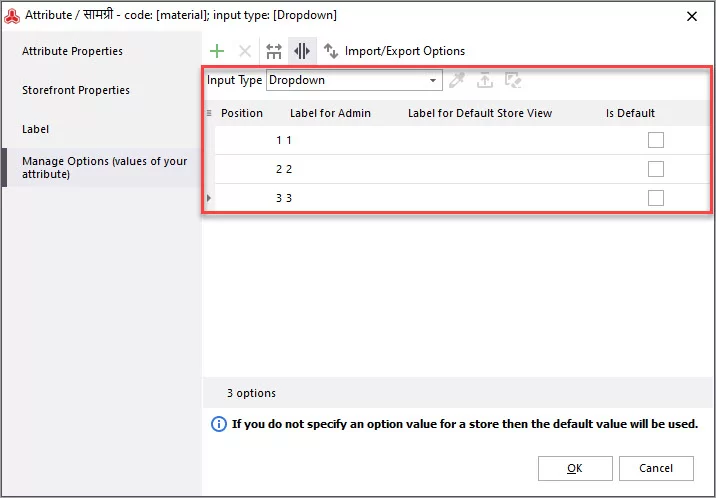Click the red app logo in title bar
Viewport: 716px width, 498px height.
(12, 16)
